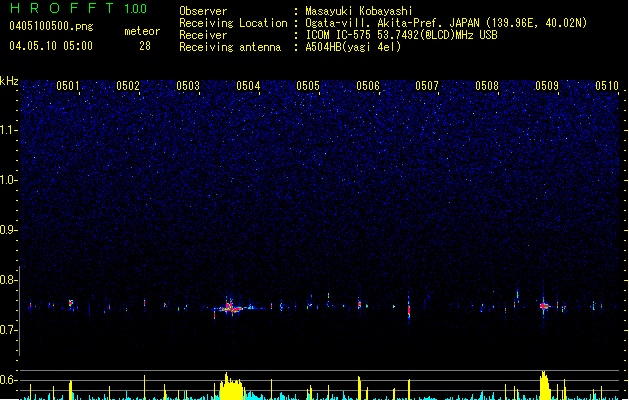Viewport: 629px width, 400px height.
Task: Click the 0510 time marker
Action: 607,86
